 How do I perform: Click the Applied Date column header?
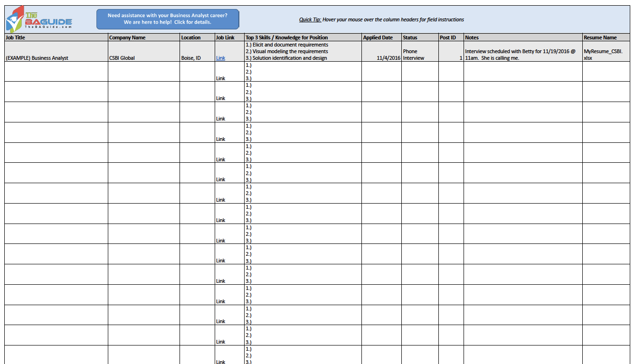click(x=381, y=37)
